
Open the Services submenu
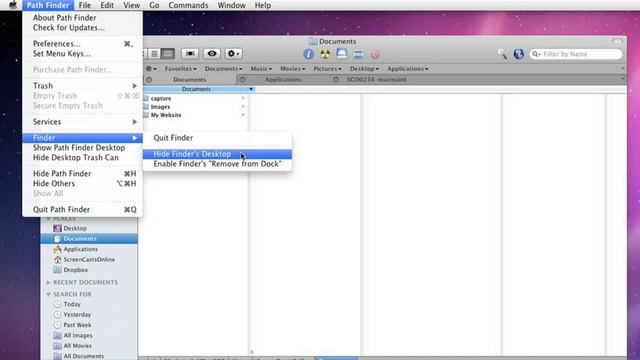point(82,122)
